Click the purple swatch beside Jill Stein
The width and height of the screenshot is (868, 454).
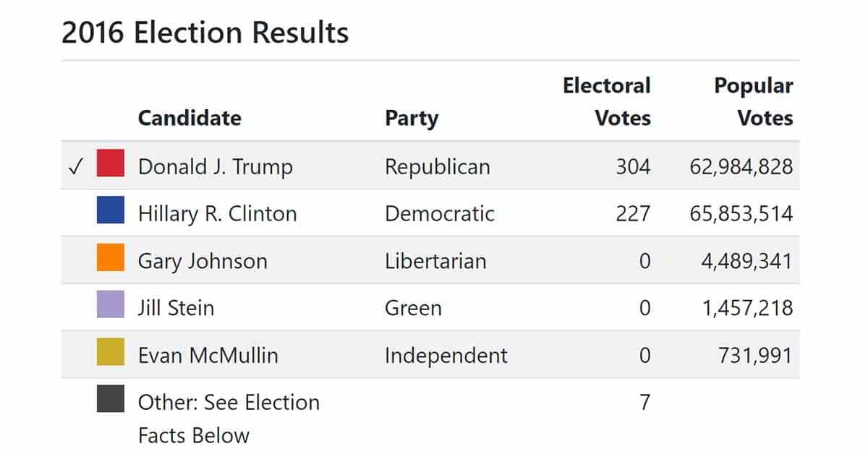[x=111, y=304]
